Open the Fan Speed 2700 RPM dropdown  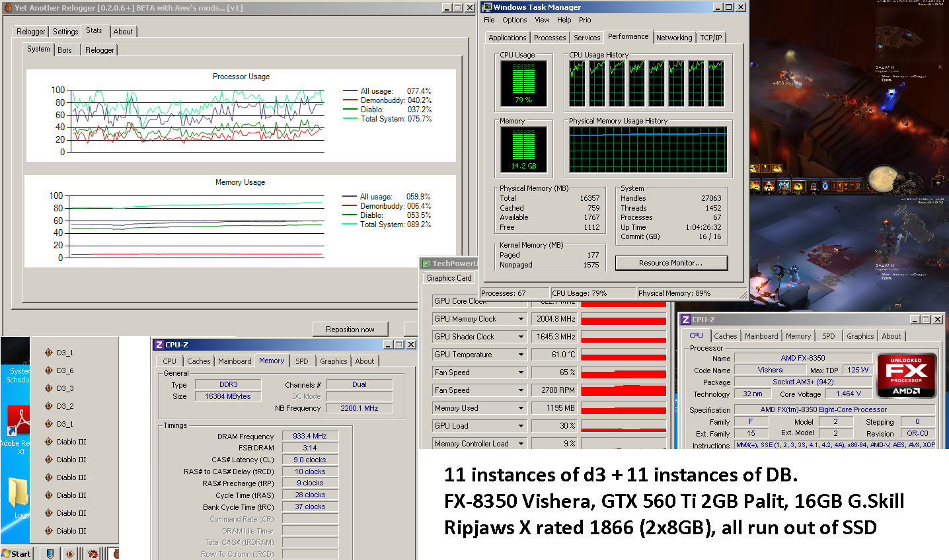tap(521, 390)
